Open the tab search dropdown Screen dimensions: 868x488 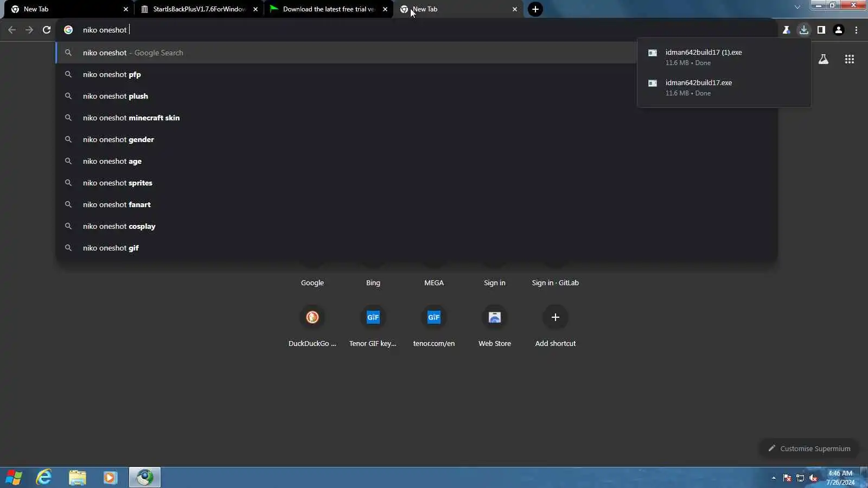click(x=797, y=7)
